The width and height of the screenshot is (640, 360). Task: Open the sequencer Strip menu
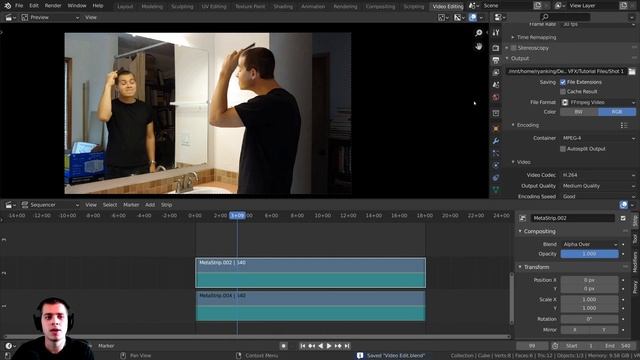tap(166, 205)
